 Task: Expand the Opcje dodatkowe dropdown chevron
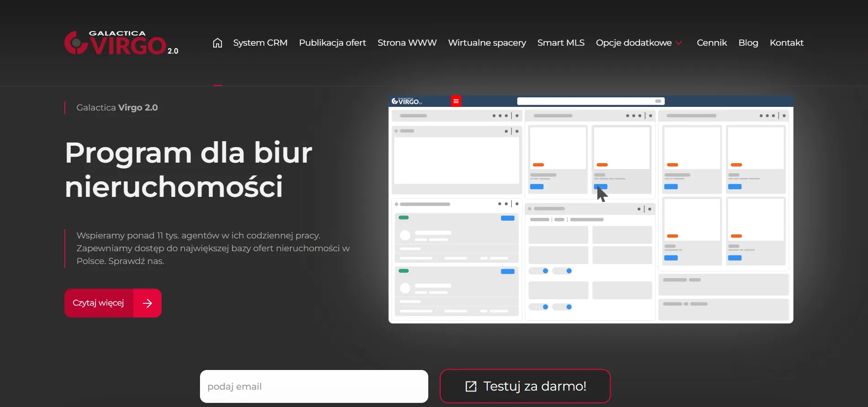click(679, 43)
